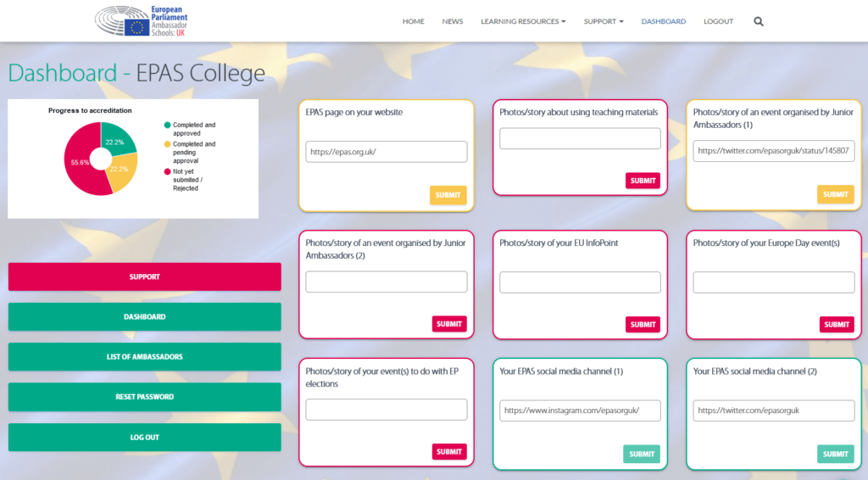Expand the Learning Resources dropdown
868x480 pixels.
click(x=522, y=21)
